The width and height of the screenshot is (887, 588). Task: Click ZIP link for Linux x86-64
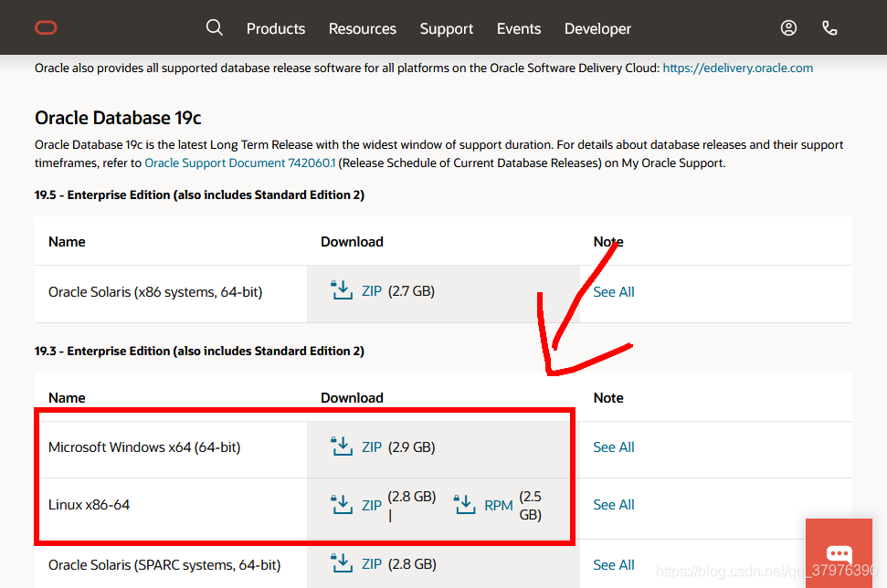[372, 506]
